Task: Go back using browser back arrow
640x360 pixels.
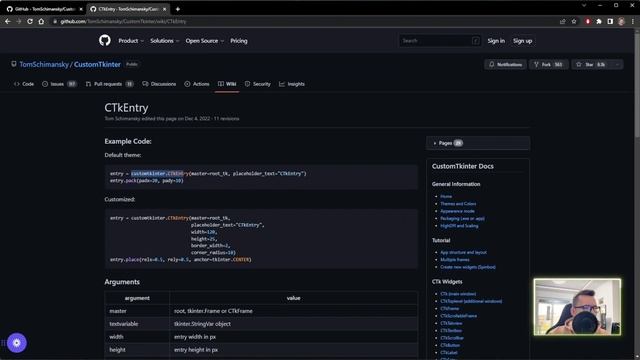Action: (x=8, y=21)
